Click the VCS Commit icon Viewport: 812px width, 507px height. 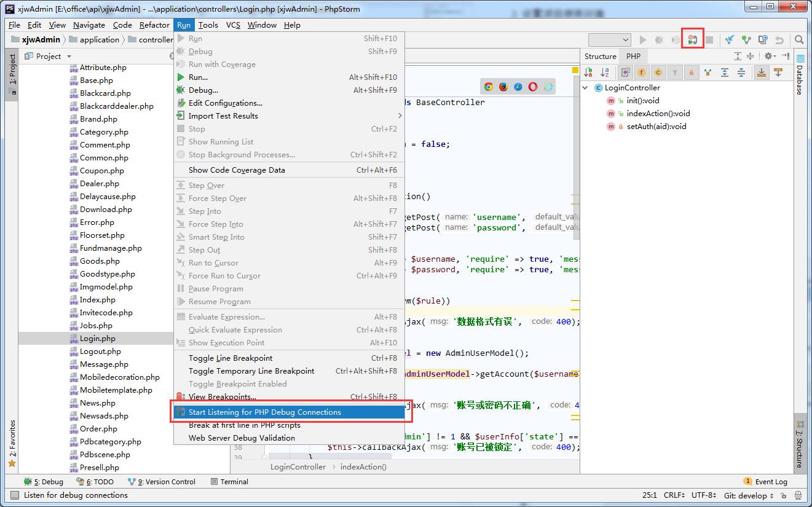[x=746, y=40]
